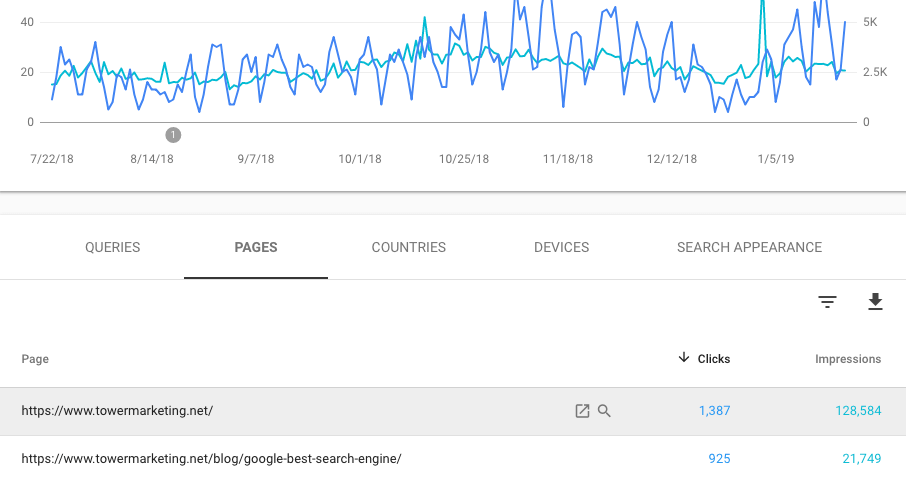906x477 pixels.
Task: Open the Countries tab
Action: pyautogui.click(x=409, y=247)
